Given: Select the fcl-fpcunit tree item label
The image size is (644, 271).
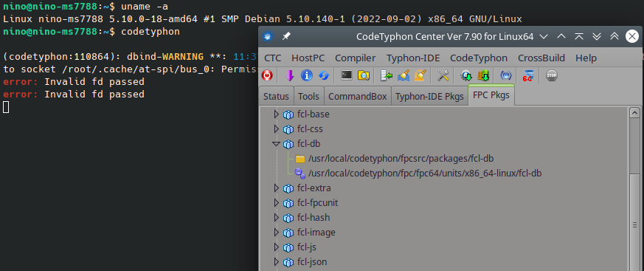Looking at the screenshot, I should [x=317, y=203].
